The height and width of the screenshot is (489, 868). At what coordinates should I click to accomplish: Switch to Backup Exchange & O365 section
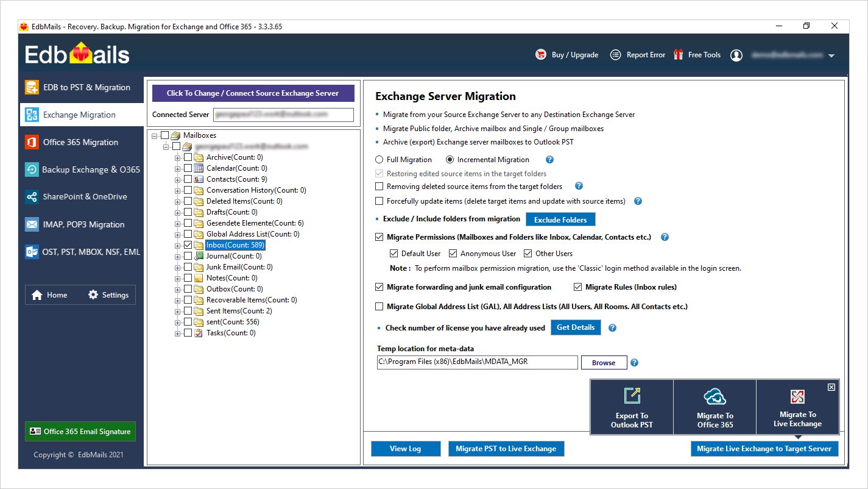(x=82, y=170)
